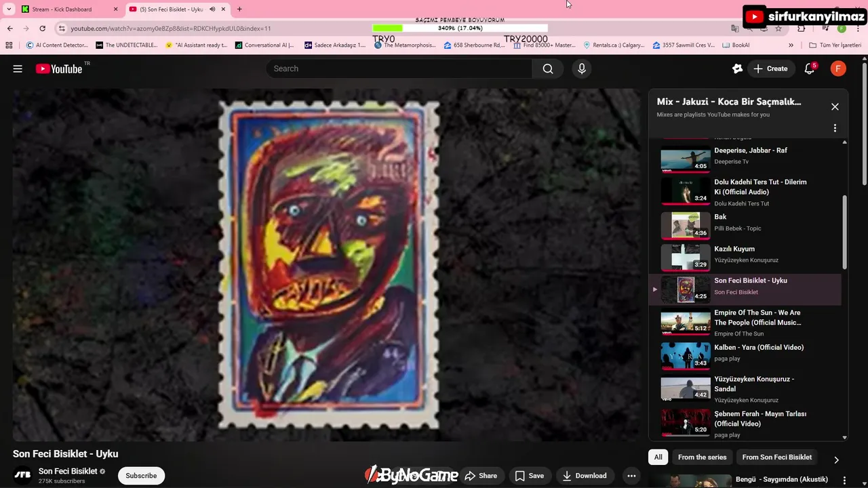Open Tüm Yer İşaretleri bookmarks folder
This screenshot has height=488, width=868.
835,45
